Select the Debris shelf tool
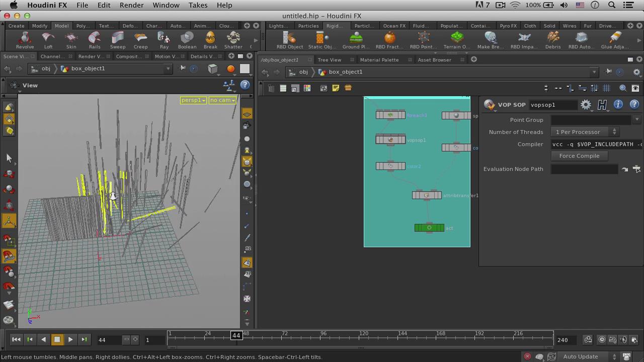 pos(553,40)
